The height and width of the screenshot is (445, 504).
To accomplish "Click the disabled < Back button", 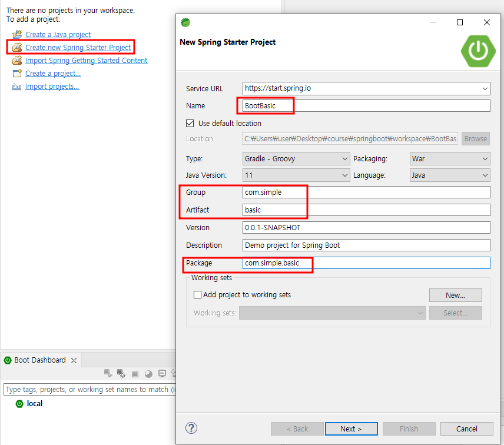I will click(x=297, y=429).
